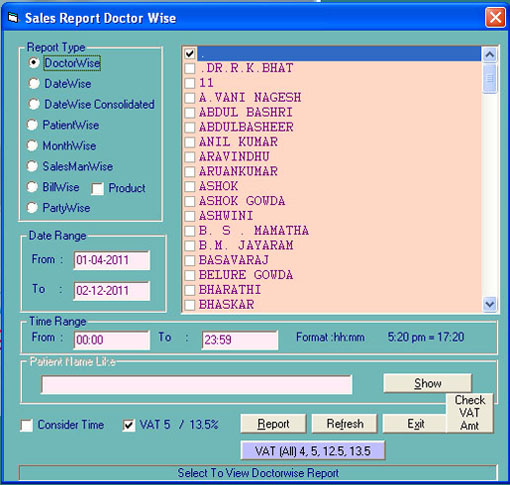Click the doctor list scrollbar thumb
The image size is (510, 485).
pos(490,78)
